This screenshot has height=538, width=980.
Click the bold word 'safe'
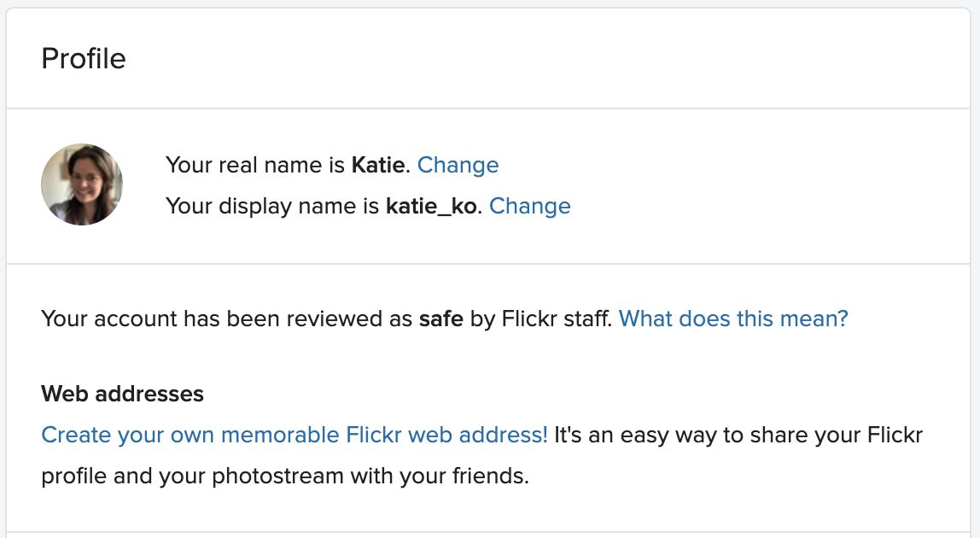[440, 319]
